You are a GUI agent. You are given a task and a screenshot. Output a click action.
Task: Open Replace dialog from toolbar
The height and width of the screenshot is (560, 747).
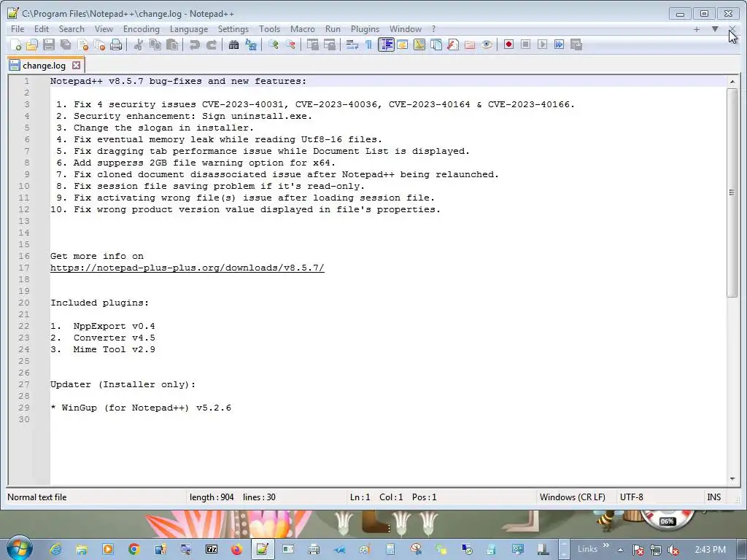coord(251,44)
